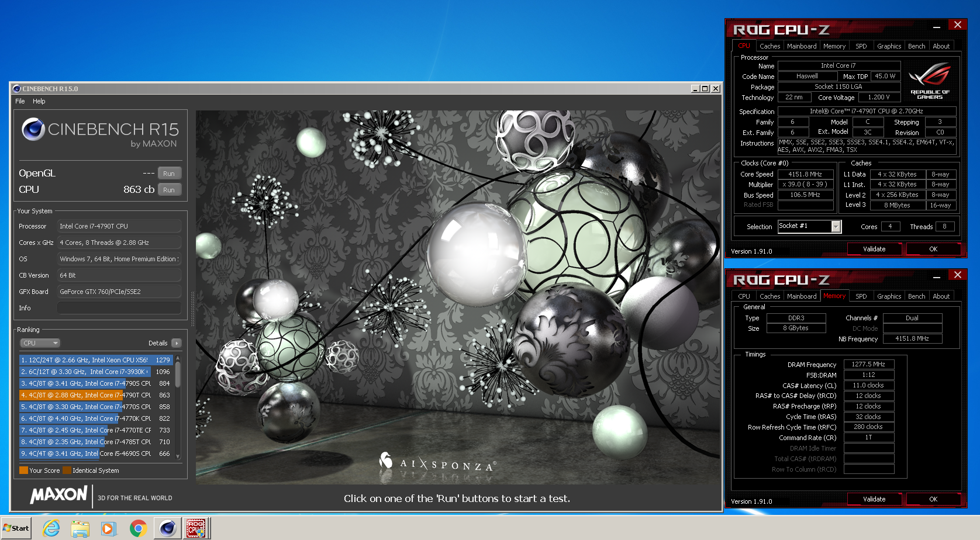Image resolution: width=980 pixels, height=540 pixels.
Task: Minimize the upper ROG CPU-Z window
Action: point(937,26)
